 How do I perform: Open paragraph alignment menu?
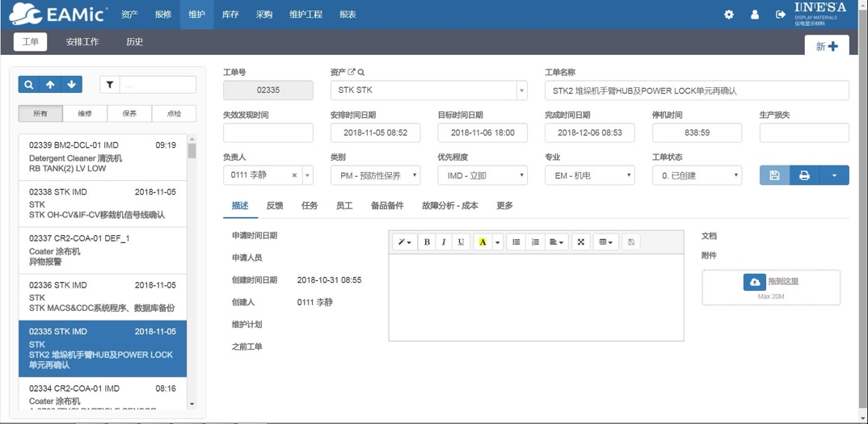pos(556,242)
